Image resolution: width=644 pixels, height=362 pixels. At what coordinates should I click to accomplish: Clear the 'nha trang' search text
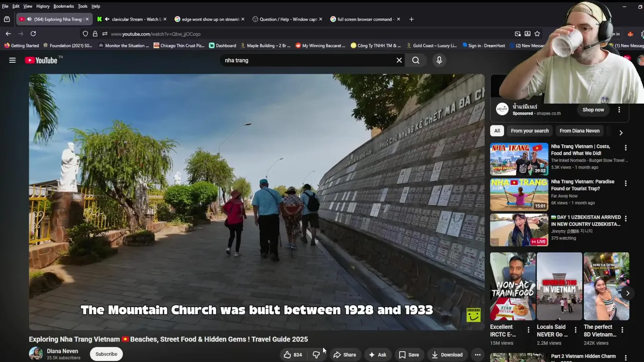[x=399, y=60]
